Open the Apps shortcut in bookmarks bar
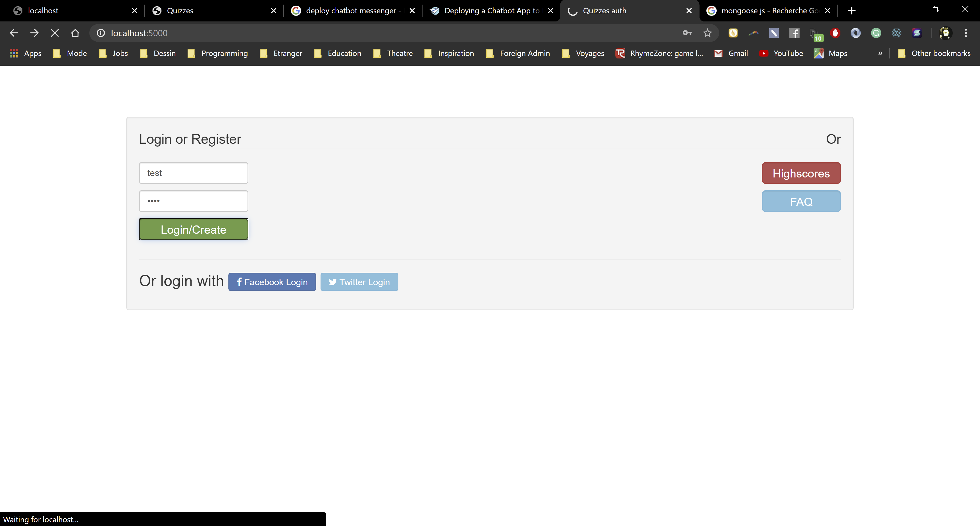This screenshot has height=526, width=980. click(x=25, y=53)
